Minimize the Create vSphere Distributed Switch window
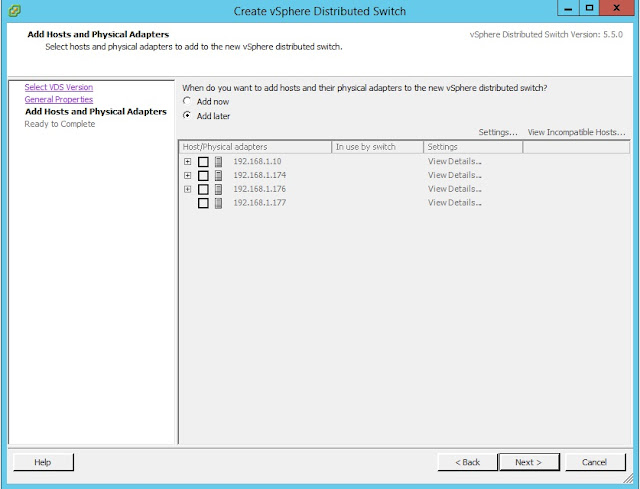This screenshot has height=489, width=640. pyautogui.click(x=568, y=8)
